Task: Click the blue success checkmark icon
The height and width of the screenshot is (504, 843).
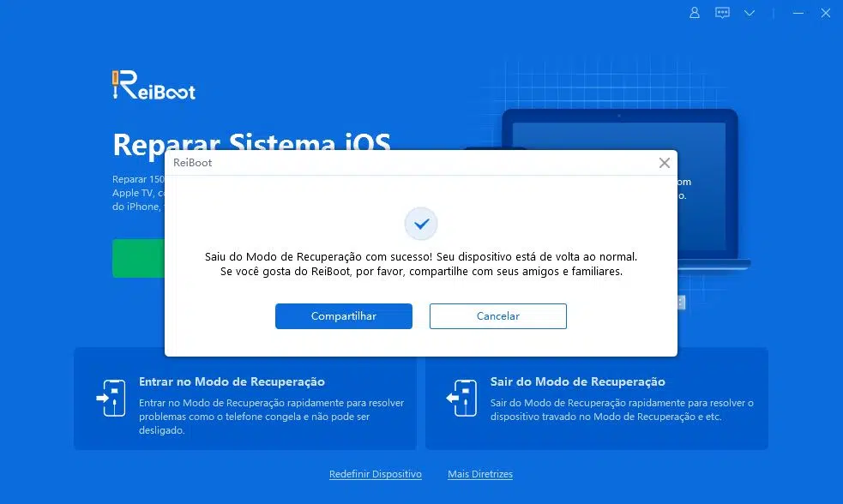Action: [x=420, y=223]
